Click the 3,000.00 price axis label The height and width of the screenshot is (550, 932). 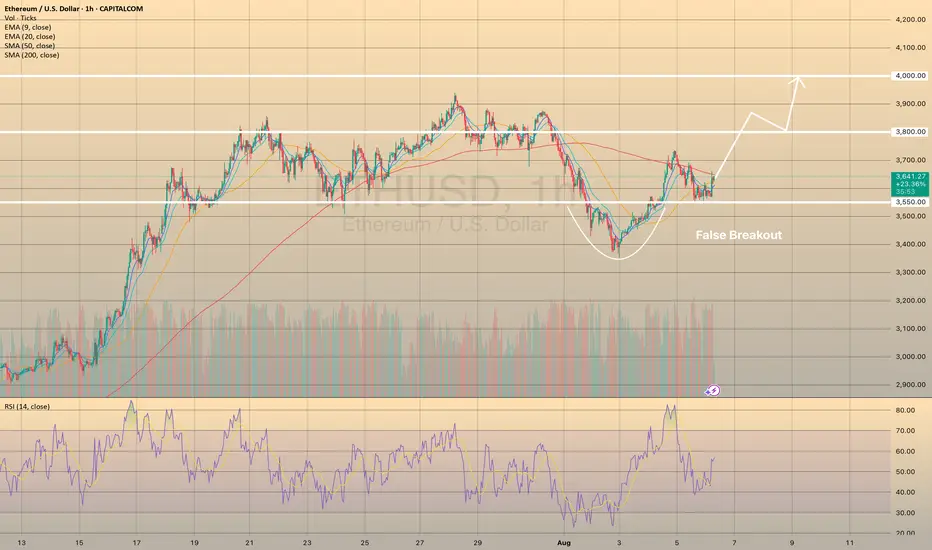click(911, 357)
